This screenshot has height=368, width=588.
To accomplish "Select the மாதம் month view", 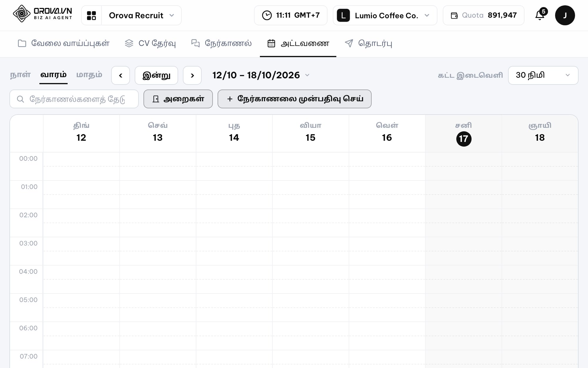I will pyautogui.click(x=89, y=75).
